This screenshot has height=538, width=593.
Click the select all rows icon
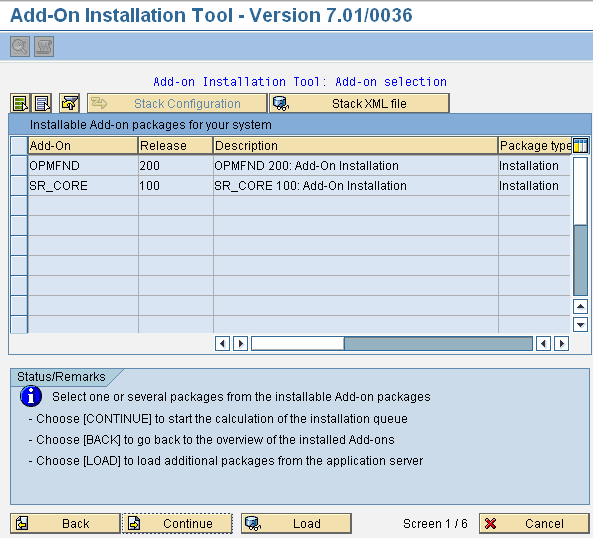[20, 103]
